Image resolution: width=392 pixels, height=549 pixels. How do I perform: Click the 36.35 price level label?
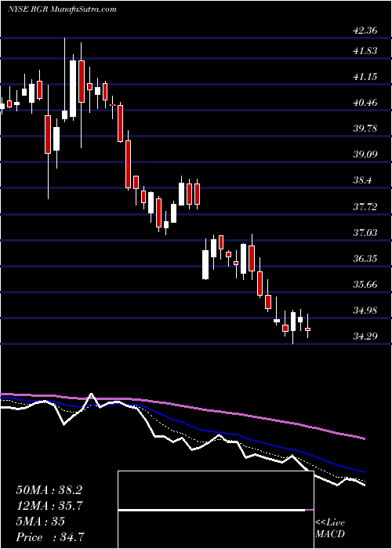[365, 259]
